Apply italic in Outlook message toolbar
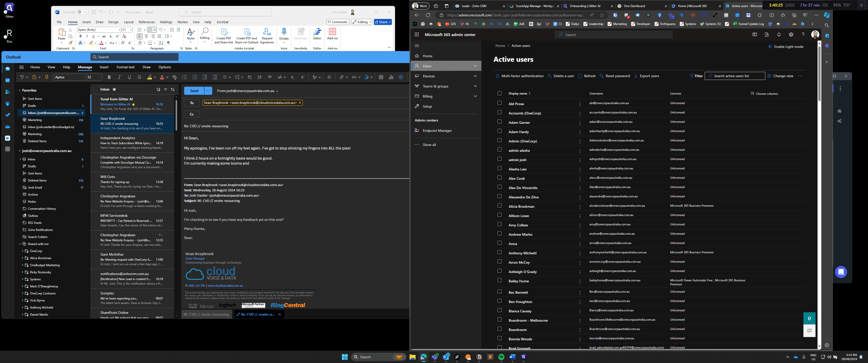 pos(119,77)
